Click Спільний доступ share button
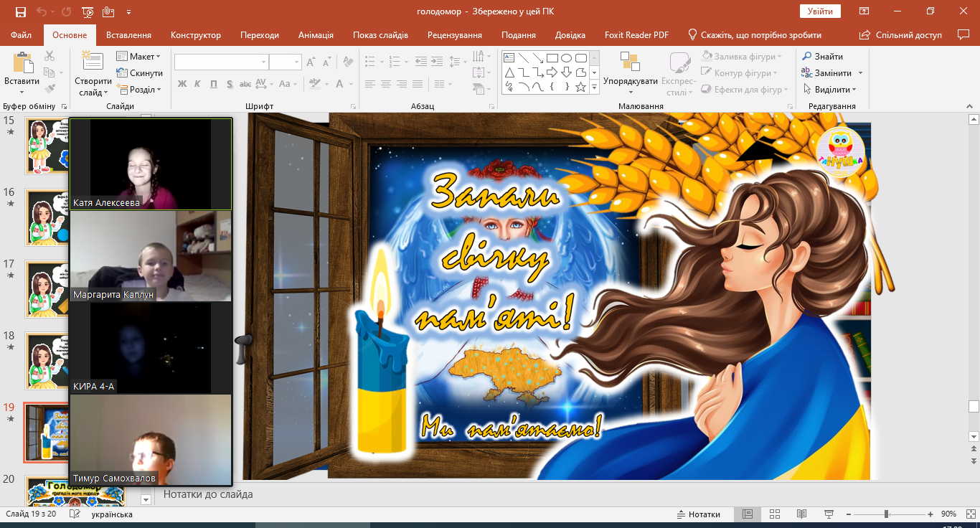The image size is (980, 528). [x=901, y=35]
